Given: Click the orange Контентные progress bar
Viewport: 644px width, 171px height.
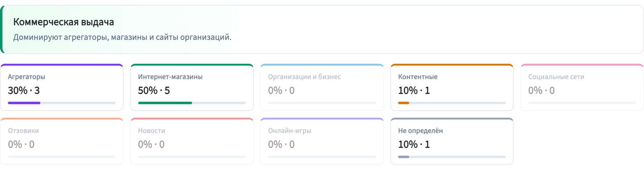Looking at the screenshot, I should coord(452,103).
